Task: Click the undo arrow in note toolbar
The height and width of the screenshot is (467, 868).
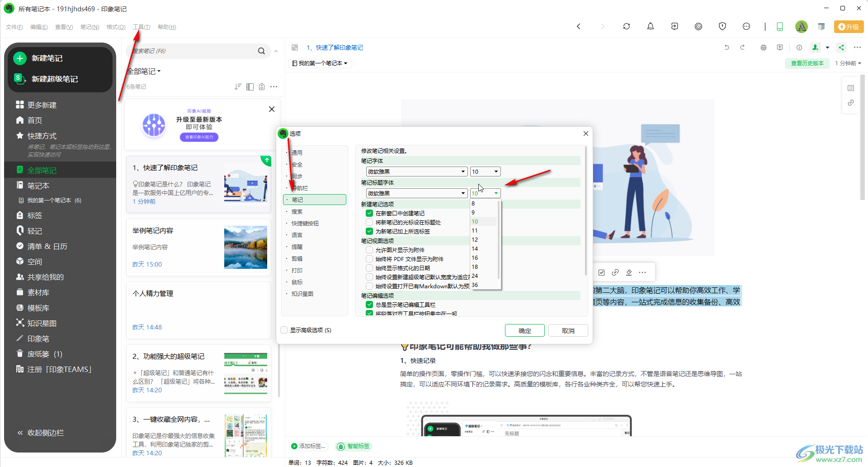Action: [x=727, y=48]
